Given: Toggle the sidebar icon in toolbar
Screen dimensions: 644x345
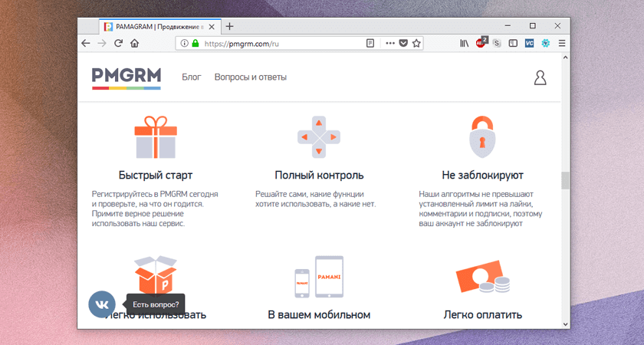Looking at the screenshot, I should click(513, 43).
